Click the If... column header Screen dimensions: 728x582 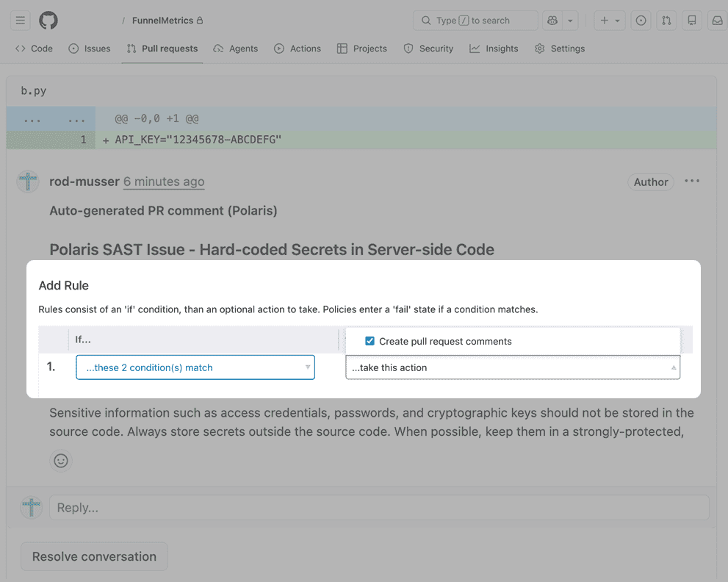click(83, 339)
